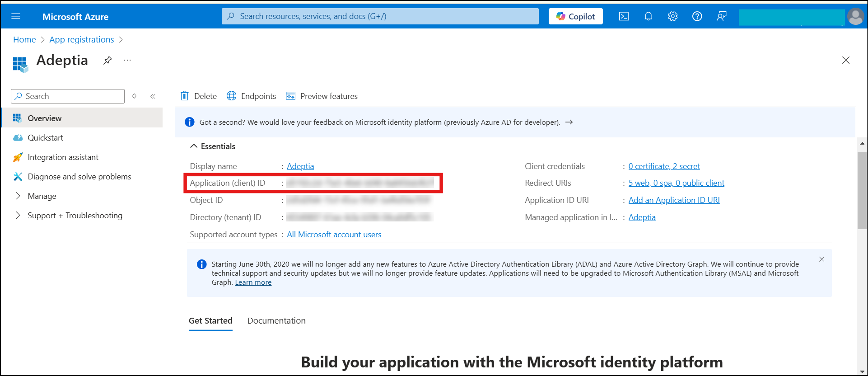868x376 pixels.
Task: Open the Endpoints toolbar item
Action: tap(252, 96)
